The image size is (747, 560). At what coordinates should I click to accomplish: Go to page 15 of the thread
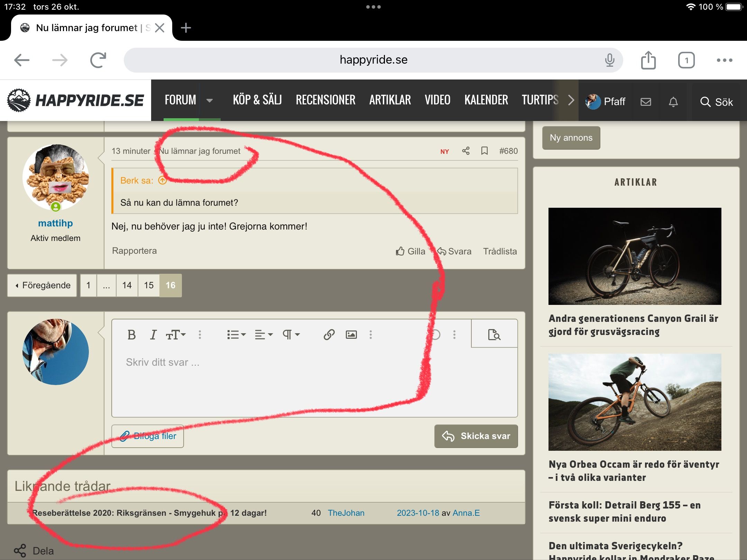tap(149, 285)
